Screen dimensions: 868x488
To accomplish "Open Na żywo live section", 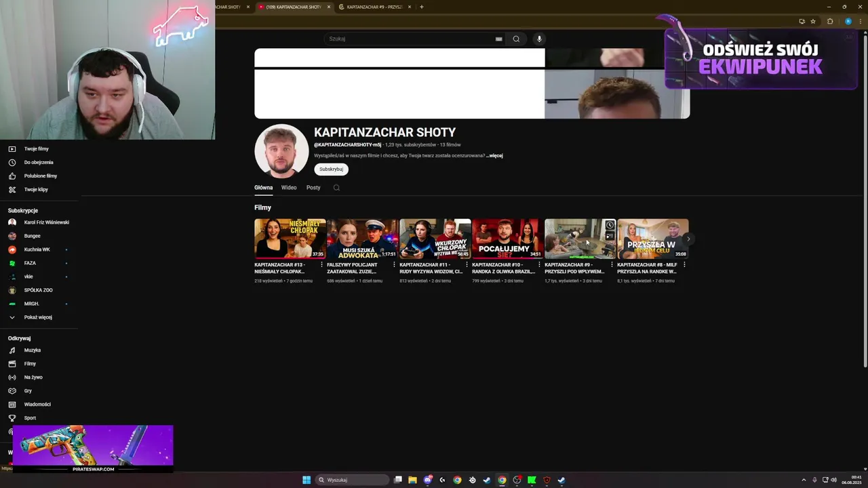I will pyautogui.click(x=33, y=378).
